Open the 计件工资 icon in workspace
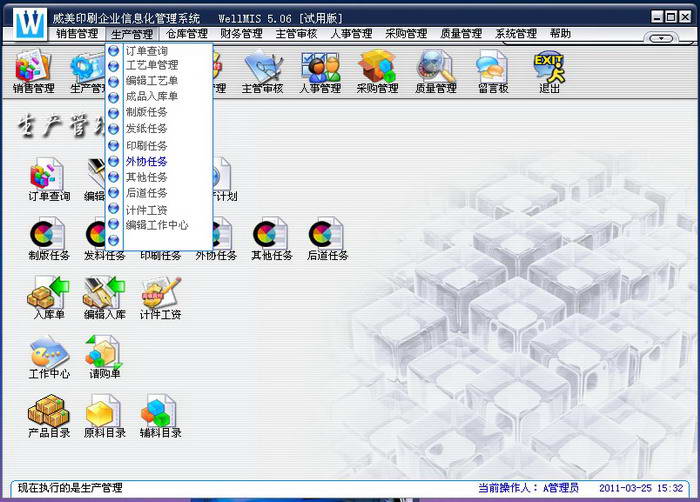This screenshot has width=700, height=502. click(160, 298)
